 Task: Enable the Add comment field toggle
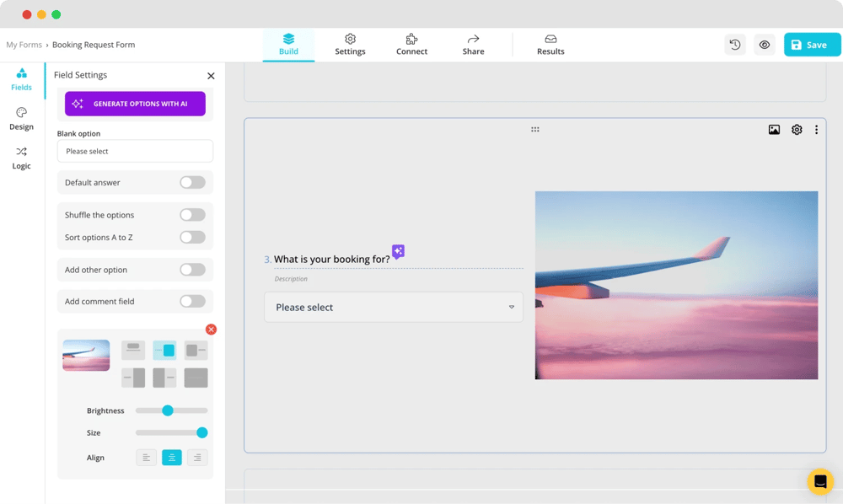pyautogui.click(x=191, y=301)
